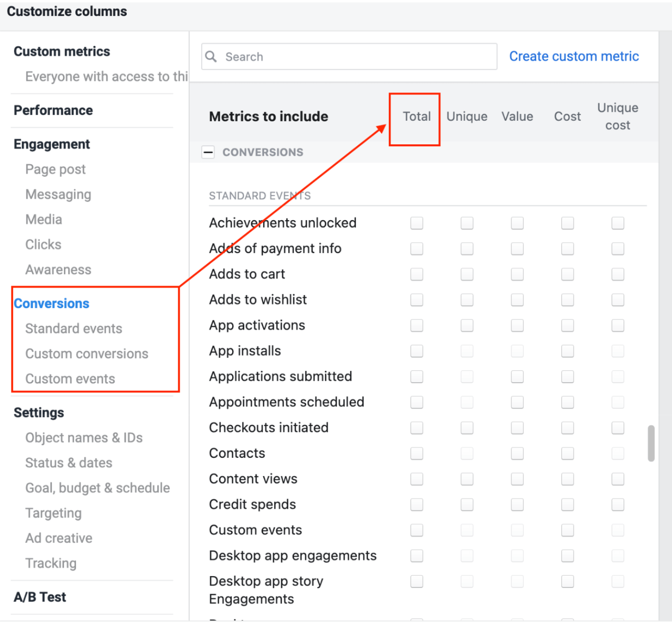Check Unique for Achievements unlocked
The image size is (672, 625).
coord(467,223)
